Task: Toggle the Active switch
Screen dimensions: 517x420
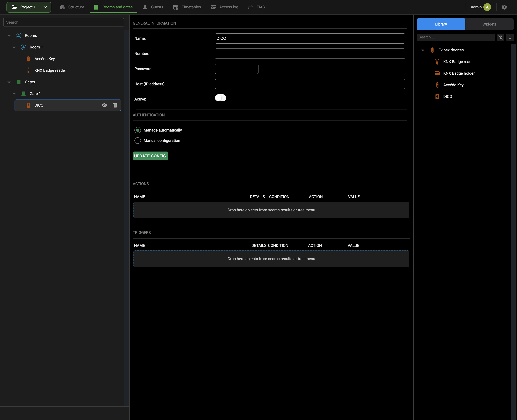Action: click(220, 98)
